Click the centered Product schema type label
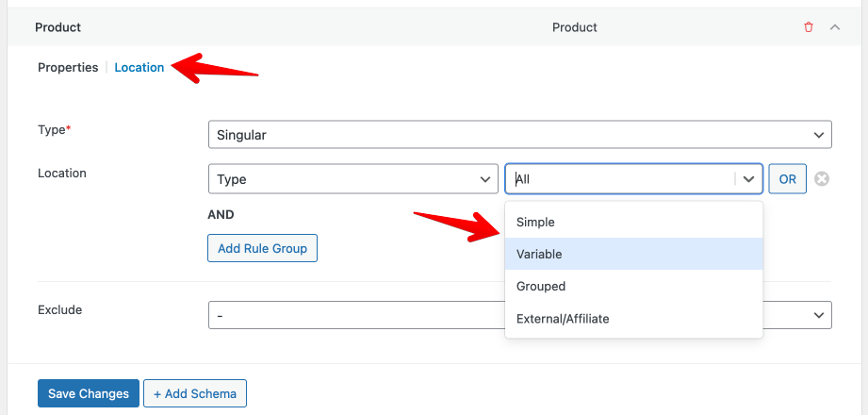The height and width of the screenshot is (415, 868). click(575, 27)
